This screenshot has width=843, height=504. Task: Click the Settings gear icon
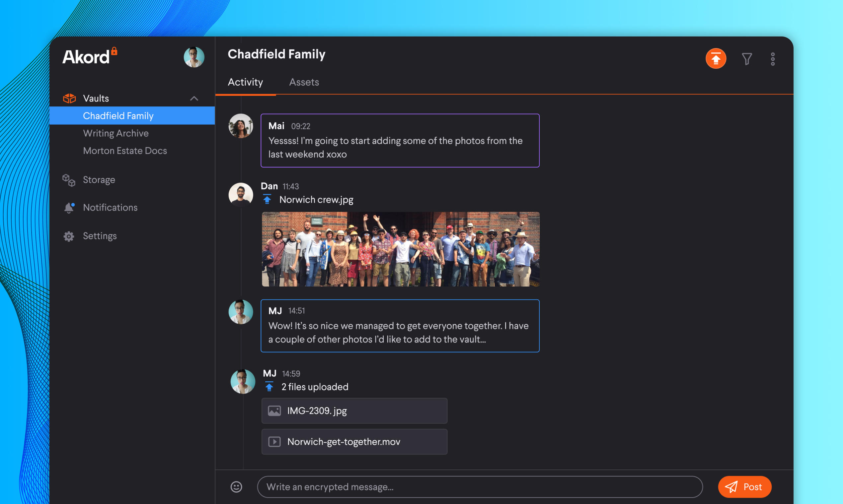69,236
